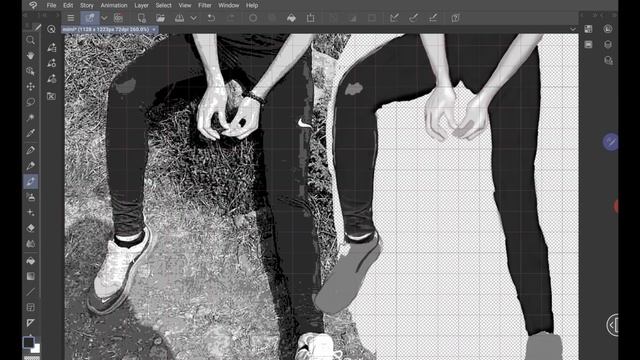Open the File menu

(x=51, y=5)
